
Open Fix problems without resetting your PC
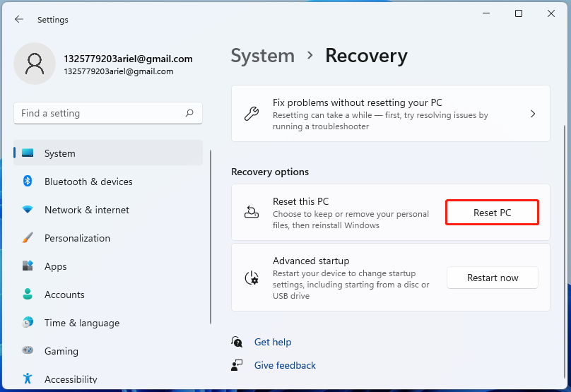[390, 114]
